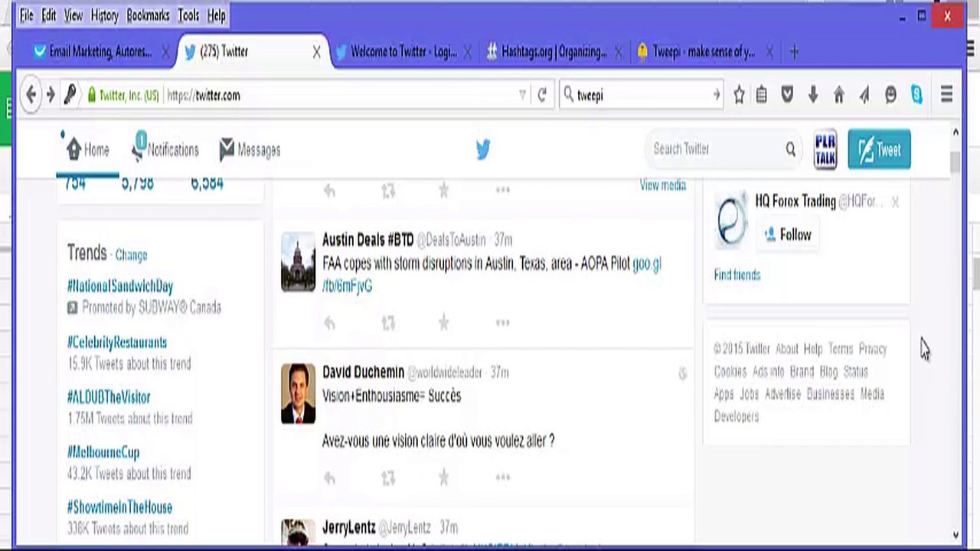Retweet the Austin Deals tweet
The height and width of the screenshot is (551, 980).
pos(388,323)
